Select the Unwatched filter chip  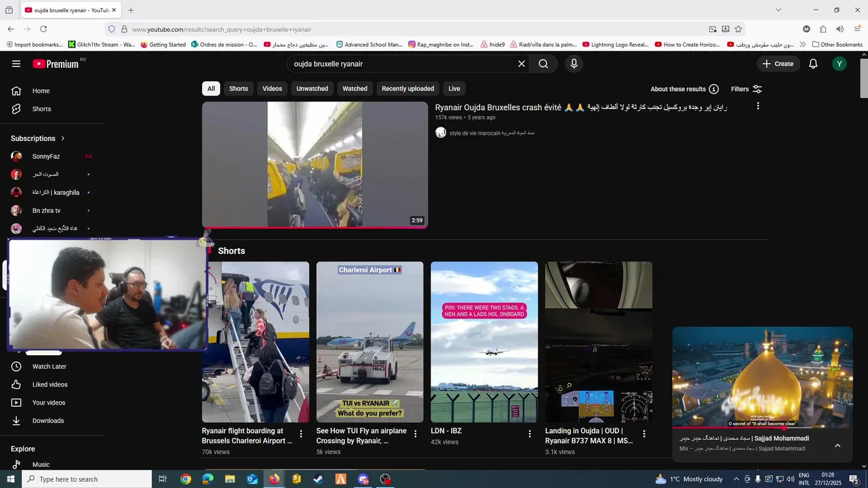[x=312, y=89]
